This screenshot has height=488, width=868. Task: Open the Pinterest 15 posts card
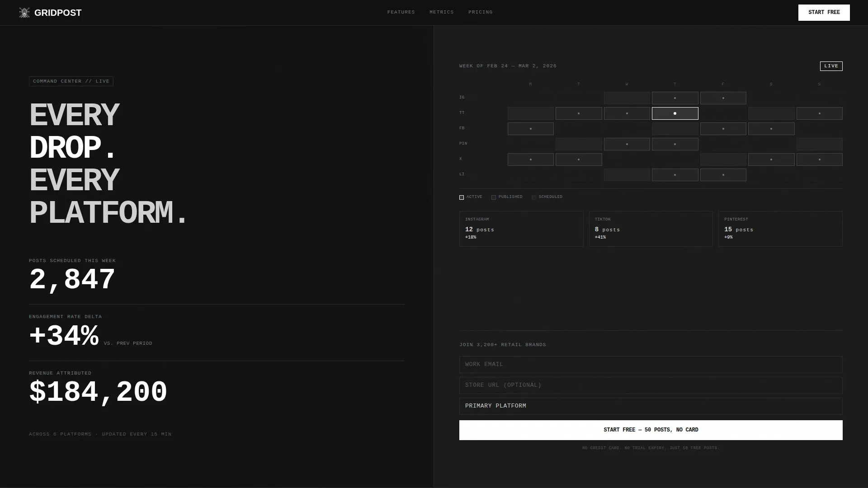pos(780,229)
